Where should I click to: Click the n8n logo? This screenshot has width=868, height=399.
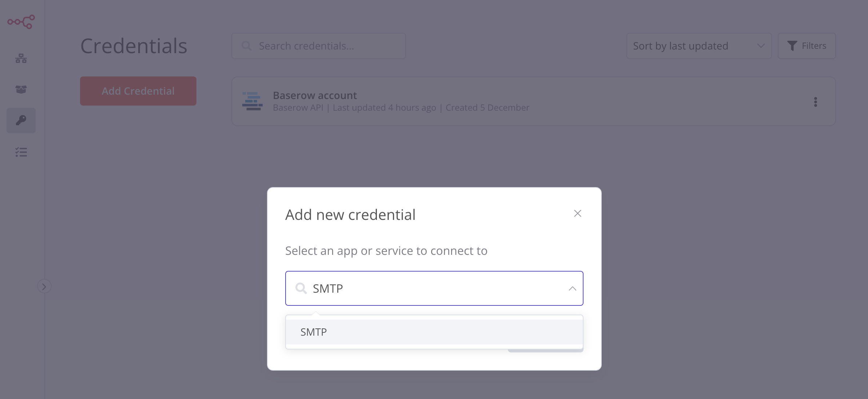[21, 22]
